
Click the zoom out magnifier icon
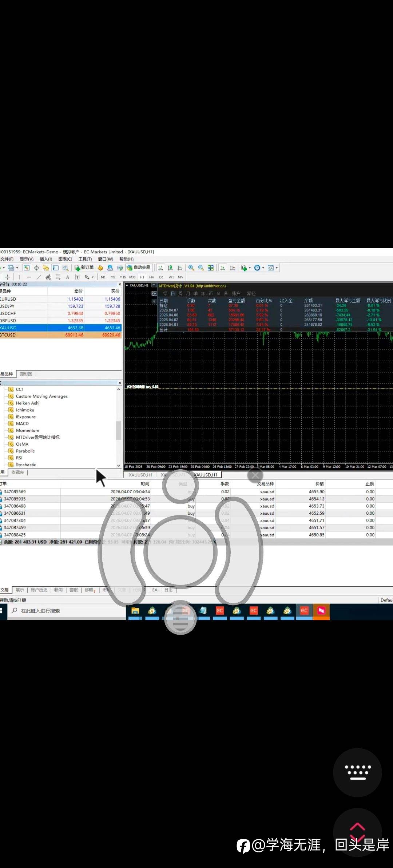[x=201, y=268]
